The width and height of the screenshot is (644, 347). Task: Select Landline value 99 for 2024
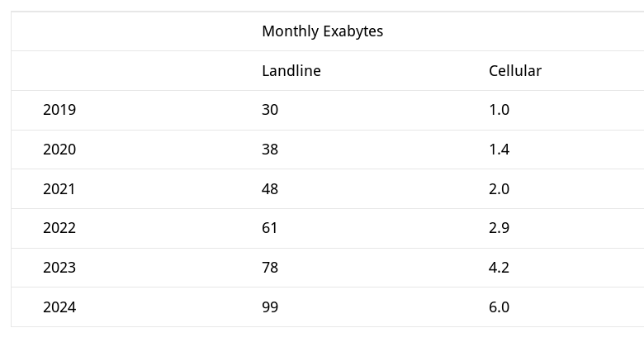(x=270, y=307)
